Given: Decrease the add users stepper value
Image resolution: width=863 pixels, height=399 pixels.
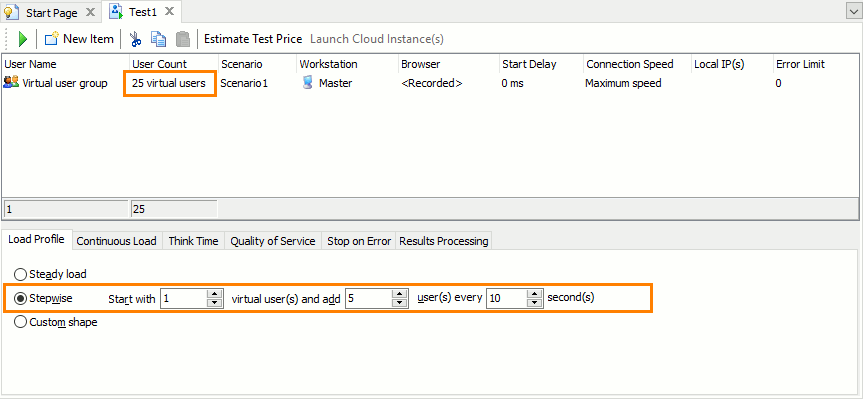Looking at the screenshot, I should click(398, 303).
